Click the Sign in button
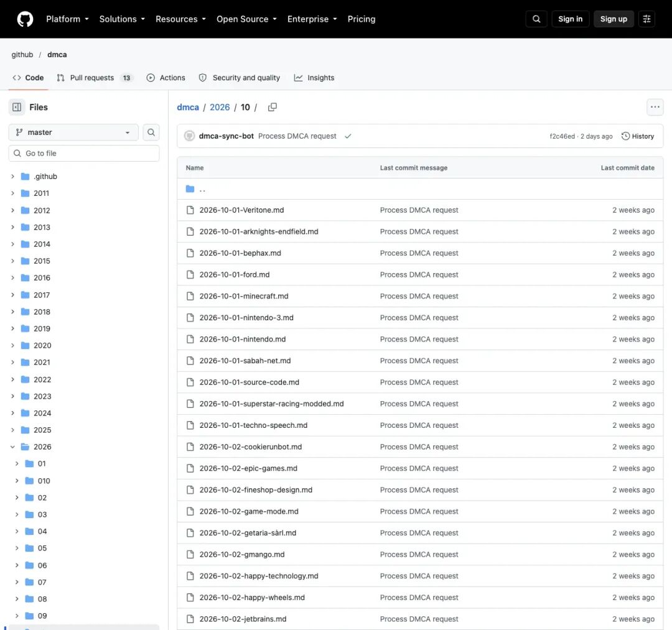672x630 pixels. pyautogui.click(x=570, y=19)
